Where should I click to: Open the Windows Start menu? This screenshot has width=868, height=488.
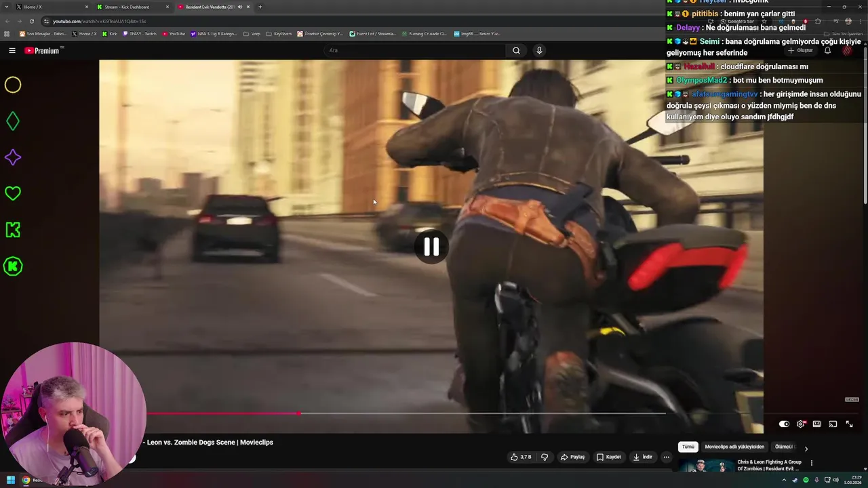[x=11, y=480]
